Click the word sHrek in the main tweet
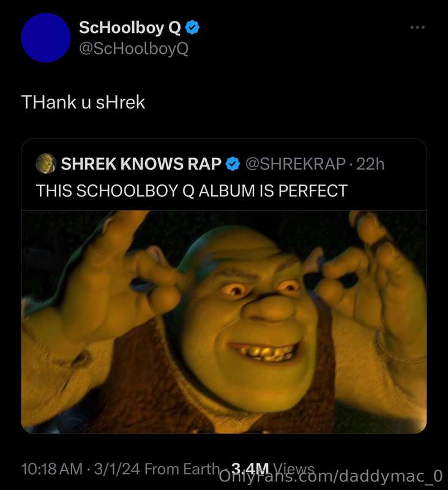The width and height of the screenshot is (448, 490). 121,102
